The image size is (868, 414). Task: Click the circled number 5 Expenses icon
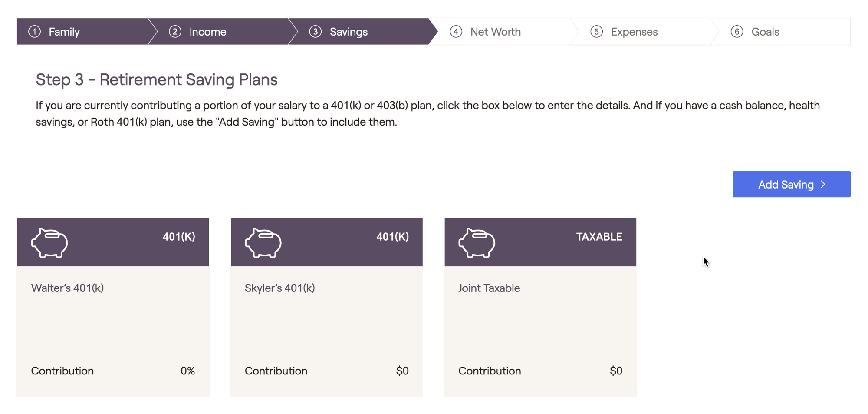pyautogui.click(x=596, y=32)
